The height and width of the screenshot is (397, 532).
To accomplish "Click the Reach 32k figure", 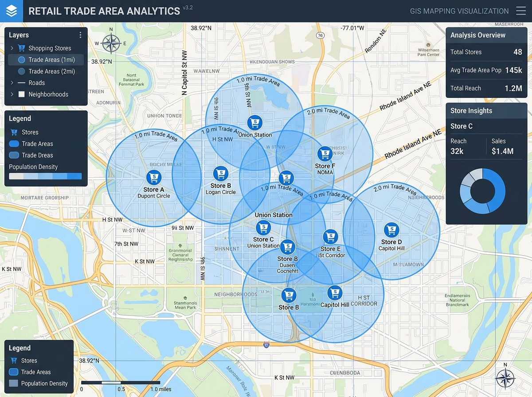I will [x=457, y=151].
